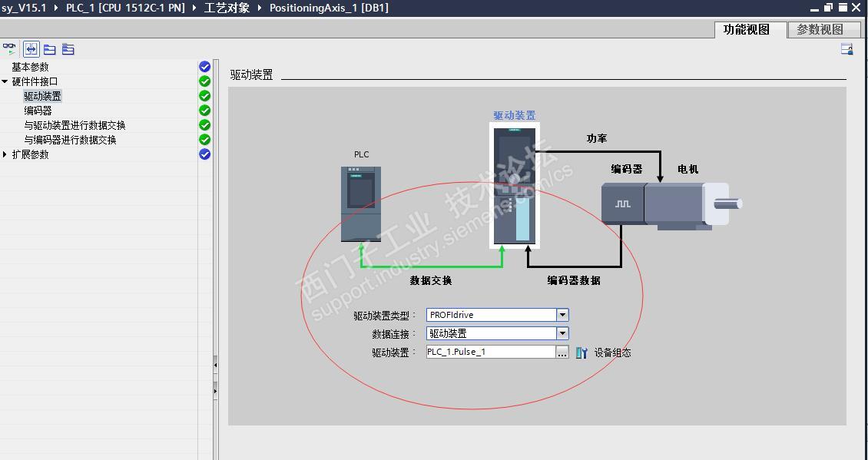Image resolution: width=868 pixels, height=460 pixels.
Task: Open breadcrumb arrow before 工艺对象
Action: coord(195,8)
